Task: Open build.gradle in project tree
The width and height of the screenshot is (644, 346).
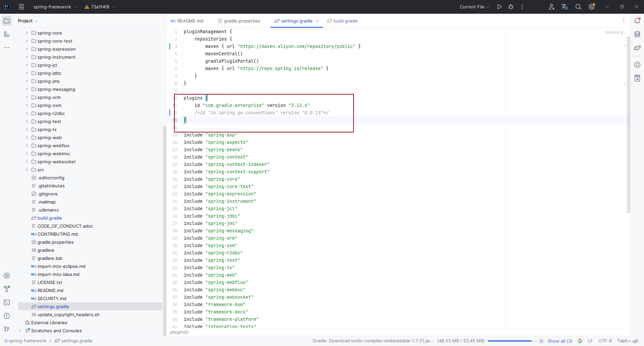Action: pos(50,218)
